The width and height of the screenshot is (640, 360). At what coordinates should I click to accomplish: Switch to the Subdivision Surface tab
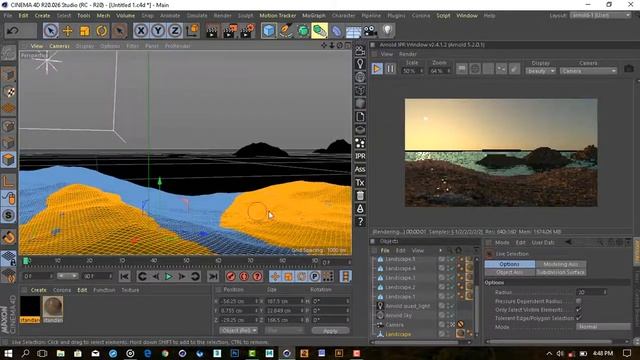(x=560, y=272)
